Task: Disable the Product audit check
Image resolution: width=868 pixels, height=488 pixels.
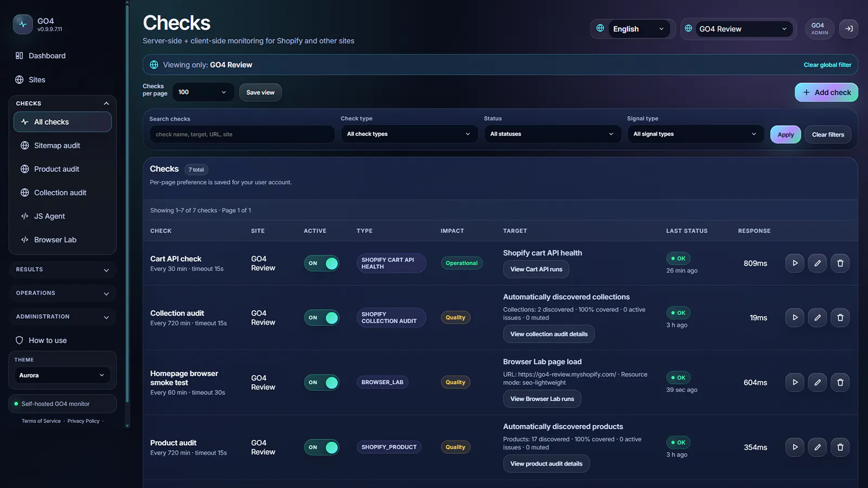Action: (x=322, y=447)
